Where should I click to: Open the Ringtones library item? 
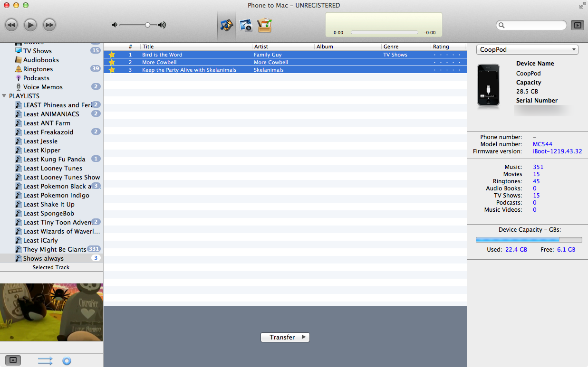click(38, 69)
